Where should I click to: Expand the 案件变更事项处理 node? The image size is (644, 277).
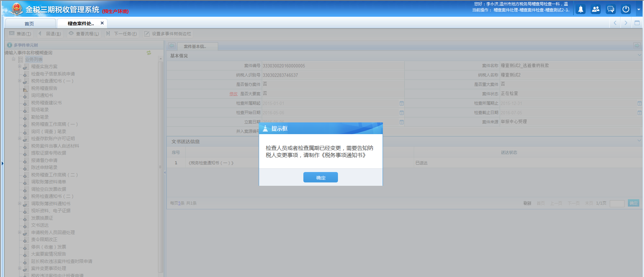click(x=19, y=268)
